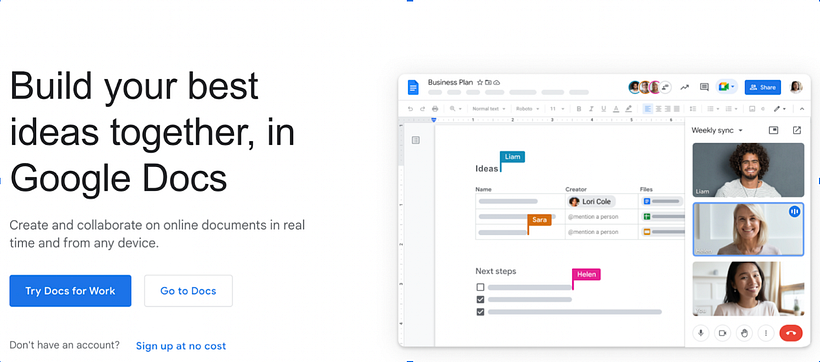Click the Slides file chip in Files column
This screenshot has height=362, width=820.
662,232
